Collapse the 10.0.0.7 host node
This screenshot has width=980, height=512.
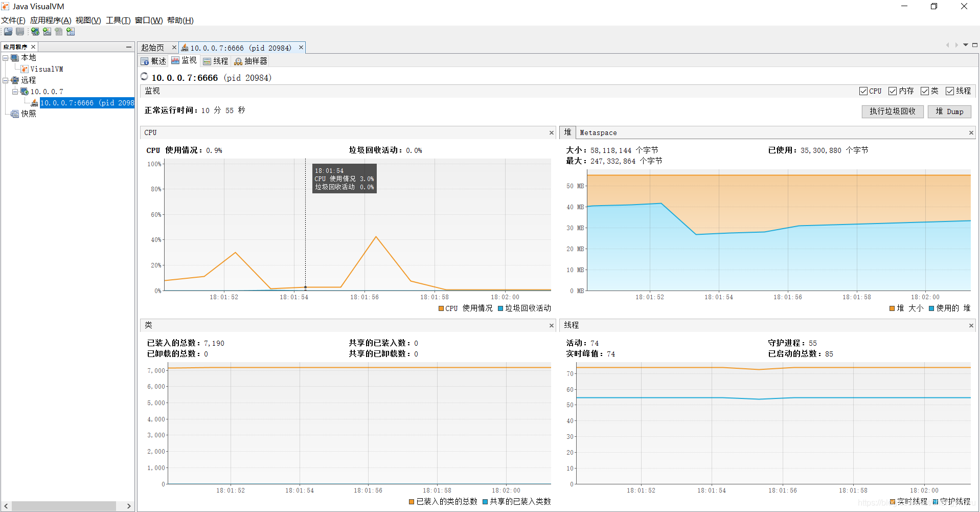click(15, 92)
